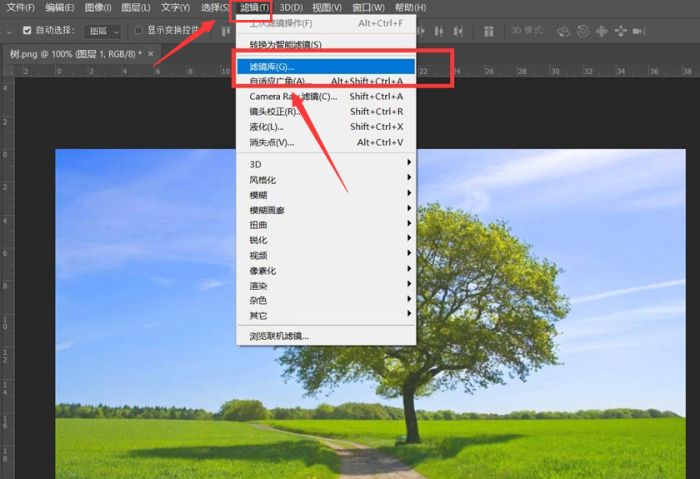This screenshot has height=479, width=700.
Task: Expand the 扭曲 submenu
Action: pyautogui.click(x=326, y=225)
